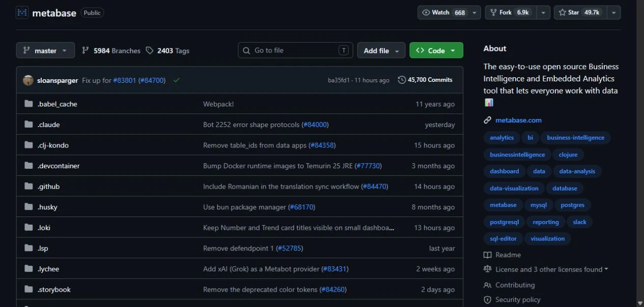Open the Contributing link
Screen dimensions: 644x307
(515, 285)
